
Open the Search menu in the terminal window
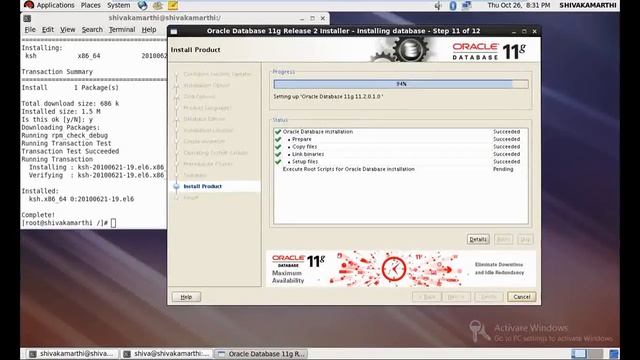92,30
